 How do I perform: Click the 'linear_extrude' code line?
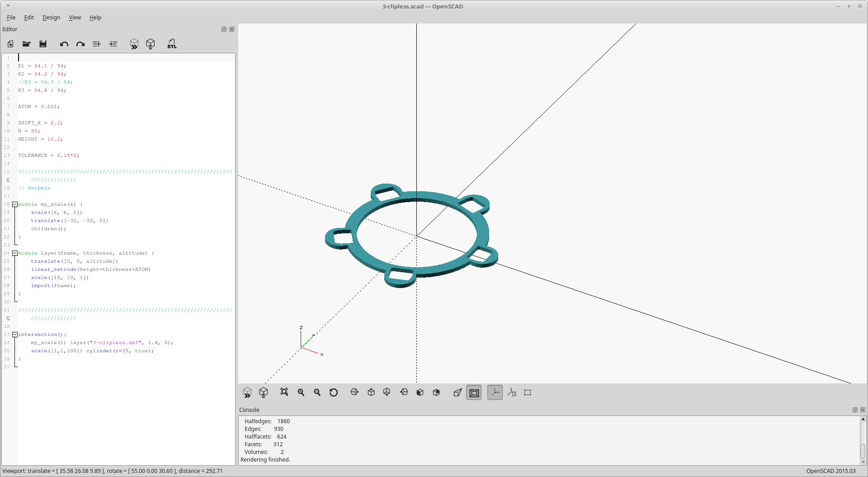pos(91,269)
